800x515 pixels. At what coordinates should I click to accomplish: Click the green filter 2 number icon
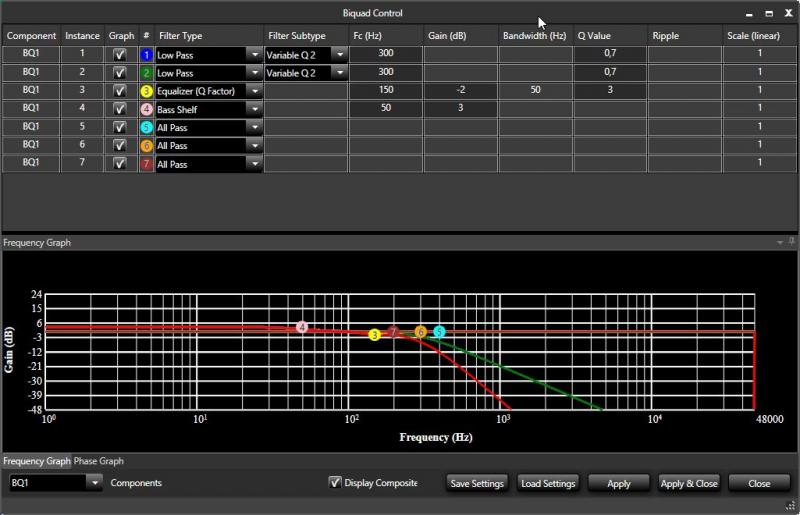click(x=146, y=73)
